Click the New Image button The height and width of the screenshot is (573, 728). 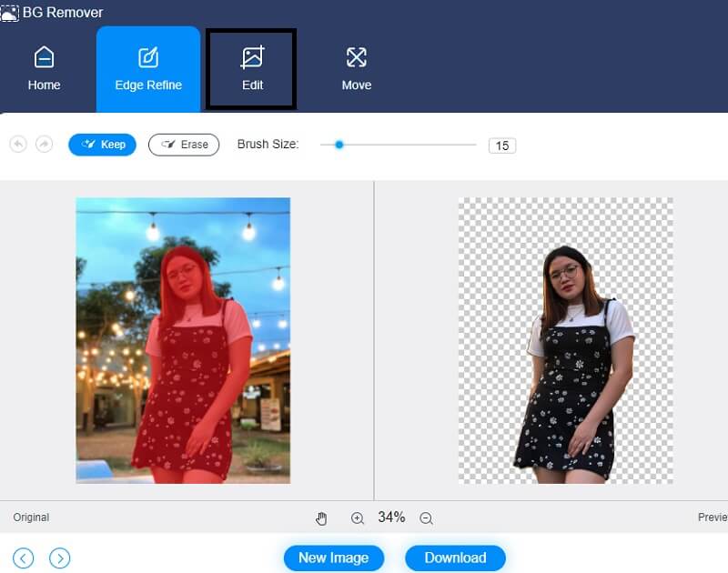click(x=334, y=558)
